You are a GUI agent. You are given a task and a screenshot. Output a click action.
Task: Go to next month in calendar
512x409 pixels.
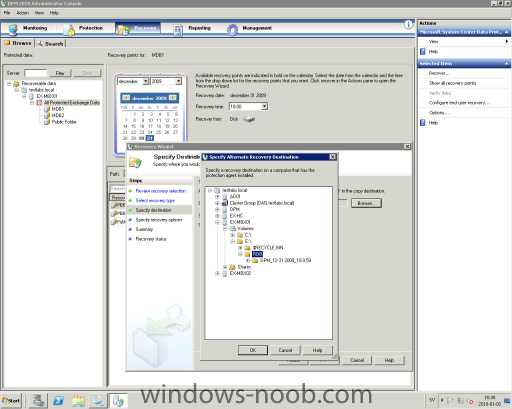(x=173, y=98)
